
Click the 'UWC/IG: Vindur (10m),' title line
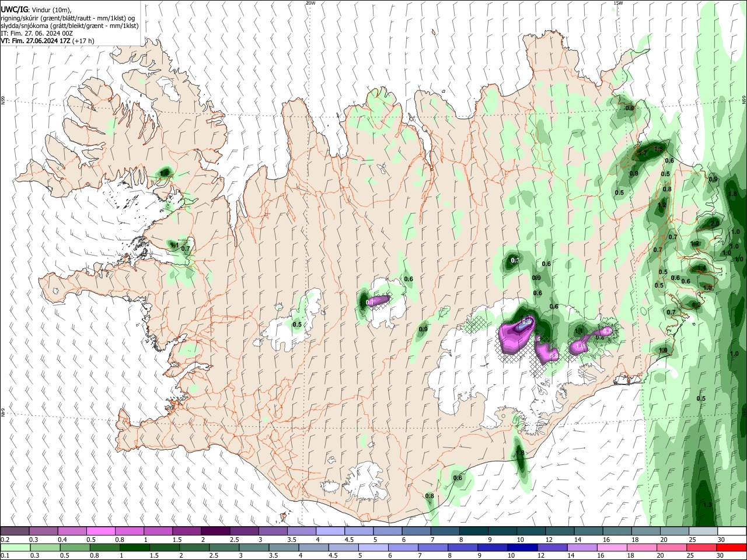click(x=37, y=10)
